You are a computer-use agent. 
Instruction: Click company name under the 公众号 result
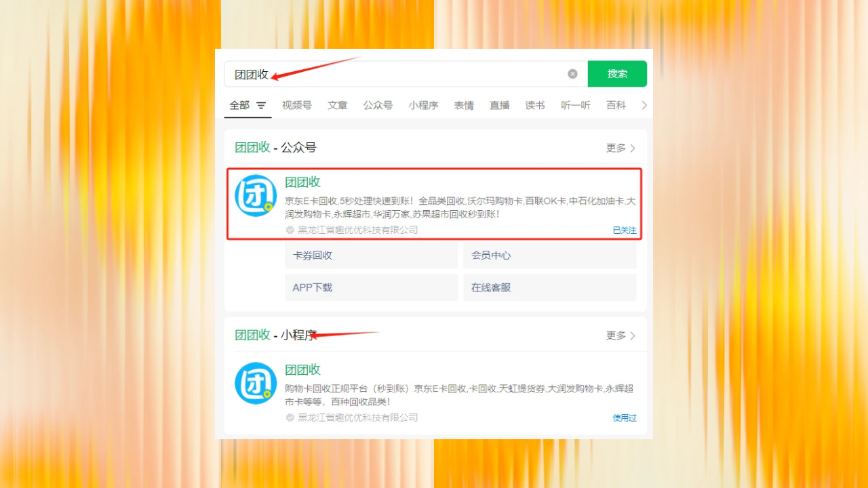point(358,230)
